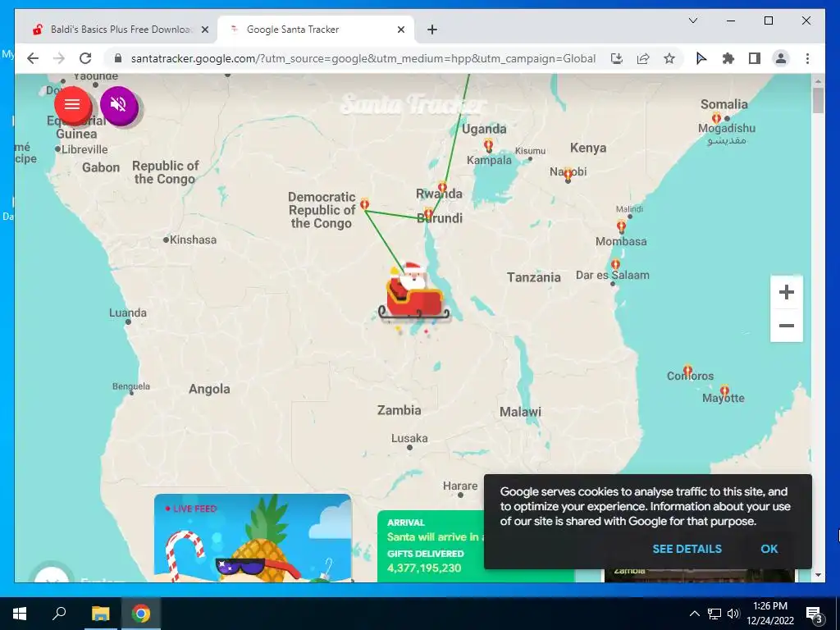Screen dimensions: 840x630
Task: Collapse the bottom panel with chevron button
Action: click(x=52, y=577)
